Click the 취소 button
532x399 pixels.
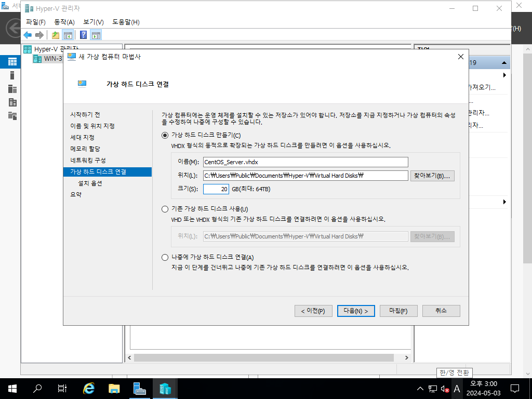(441, 311)
